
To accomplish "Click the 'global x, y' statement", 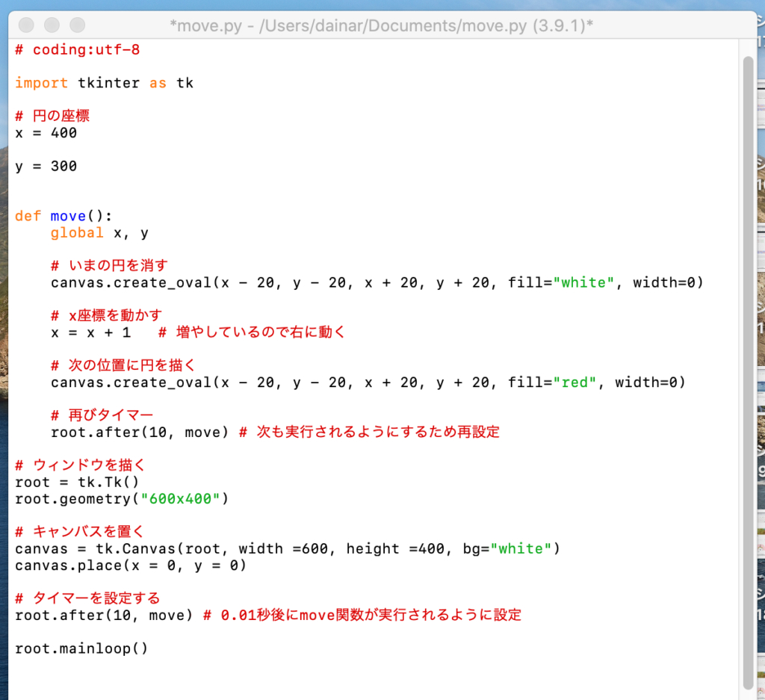I will [99, 233].
